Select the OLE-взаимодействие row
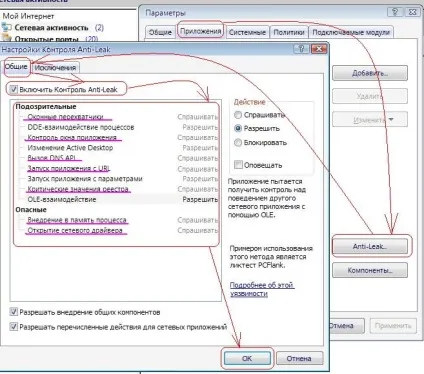The height and width of the screenshot is (374, 424). coord(117,199)
